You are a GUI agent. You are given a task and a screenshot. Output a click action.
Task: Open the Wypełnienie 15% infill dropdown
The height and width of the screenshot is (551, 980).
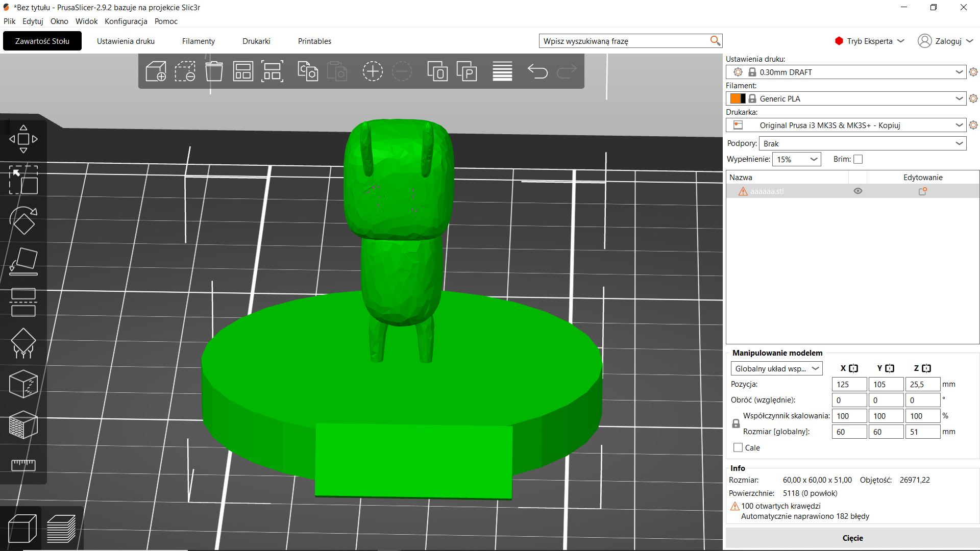(796, 159)
